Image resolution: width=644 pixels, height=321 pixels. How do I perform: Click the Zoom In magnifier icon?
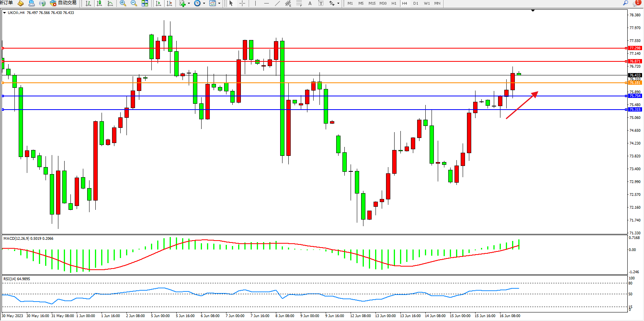(x=123, y=3)
